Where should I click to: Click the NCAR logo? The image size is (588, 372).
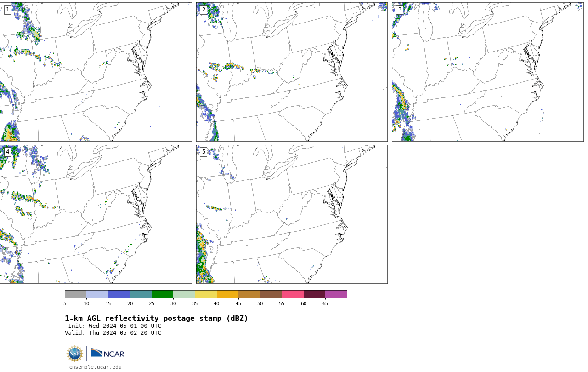(107, 353)
